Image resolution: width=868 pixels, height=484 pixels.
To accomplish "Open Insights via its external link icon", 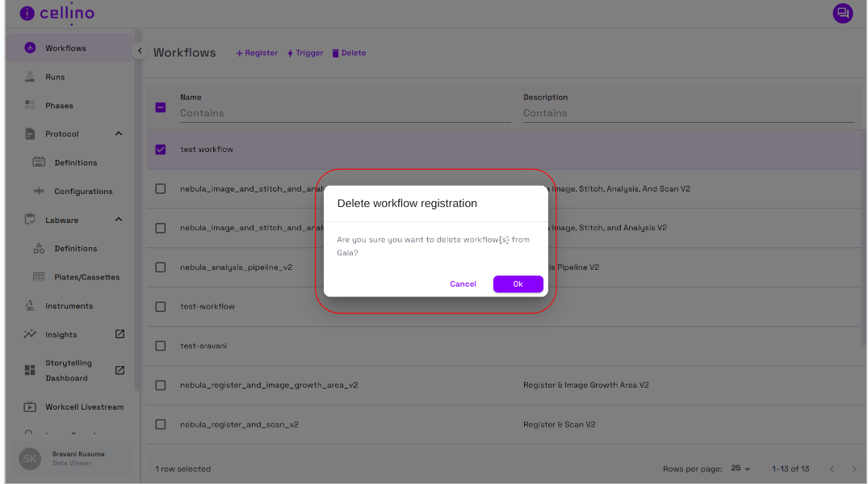I will coord(119,334).
